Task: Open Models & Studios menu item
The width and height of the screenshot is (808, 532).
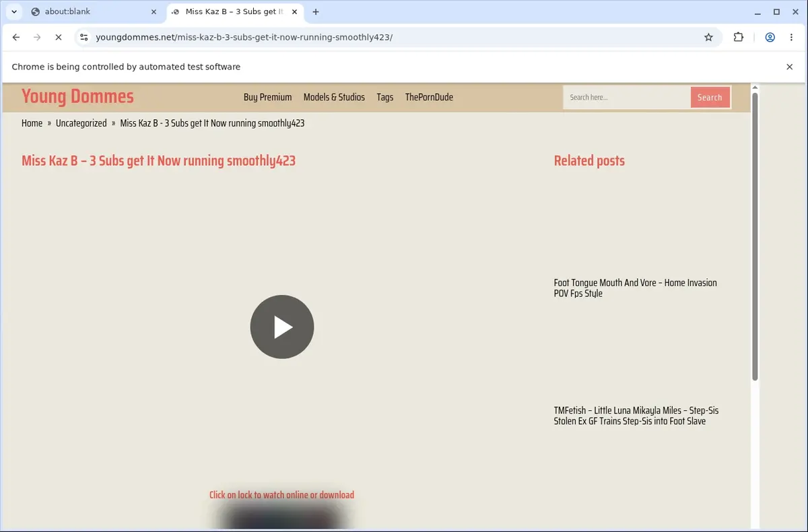Action: pyautogui.click(x=334, y=97)
